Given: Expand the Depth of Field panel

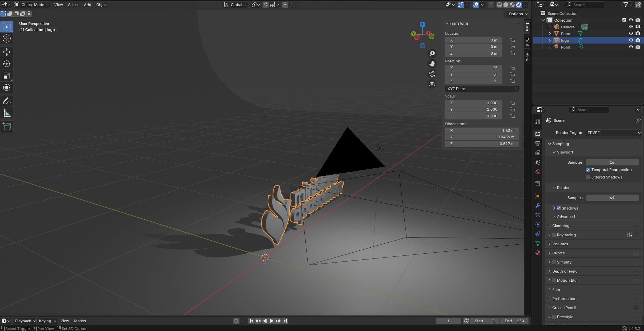Looking at the screenshot, I should (x=565, y=271).
